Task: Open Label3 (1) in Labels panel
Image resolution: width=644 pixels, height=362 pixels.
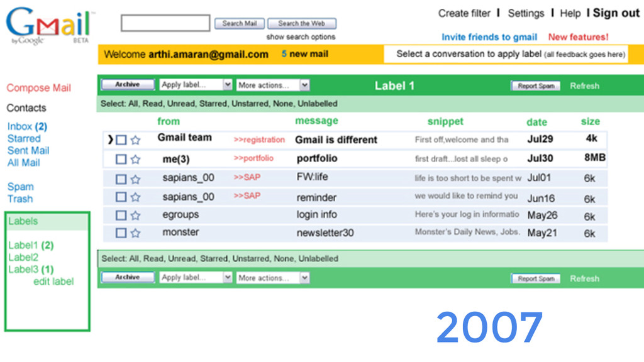Action: click(x=31, y=270)
